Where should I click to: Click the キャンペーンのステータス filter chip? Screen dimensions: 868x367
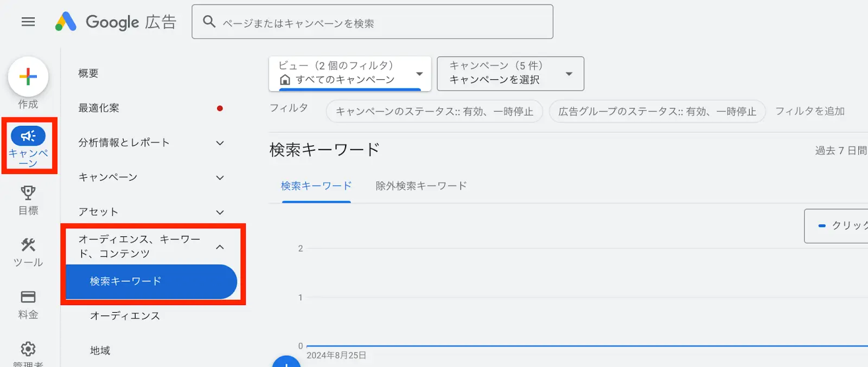point(434,112)
